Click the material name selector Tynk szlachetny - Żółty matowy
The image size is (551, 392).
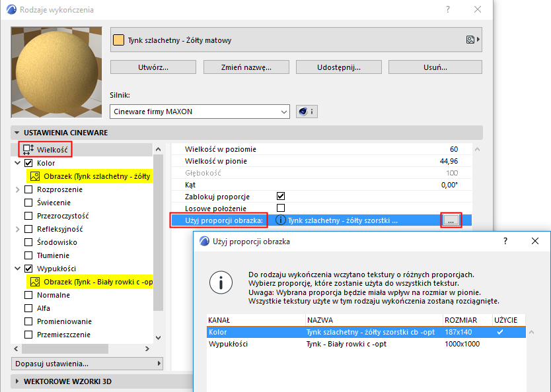(x=296, y=40)
